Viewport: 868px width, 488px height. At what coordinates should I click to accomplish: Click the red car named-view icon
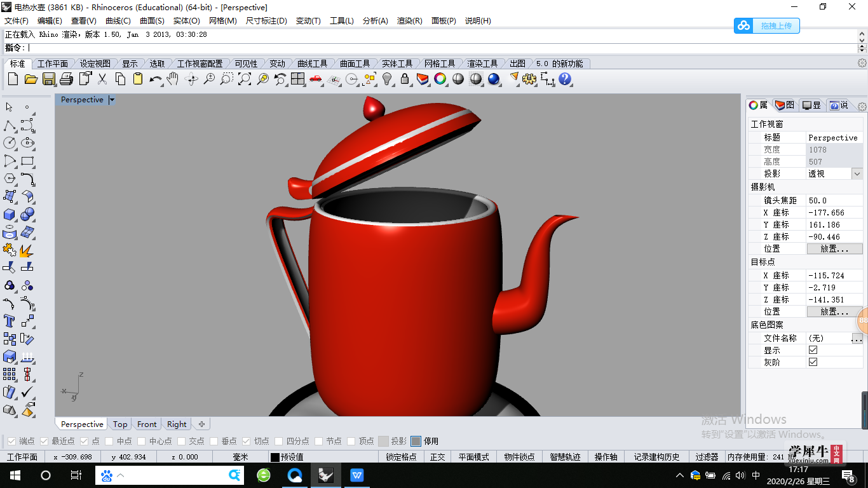pos(316,79)
